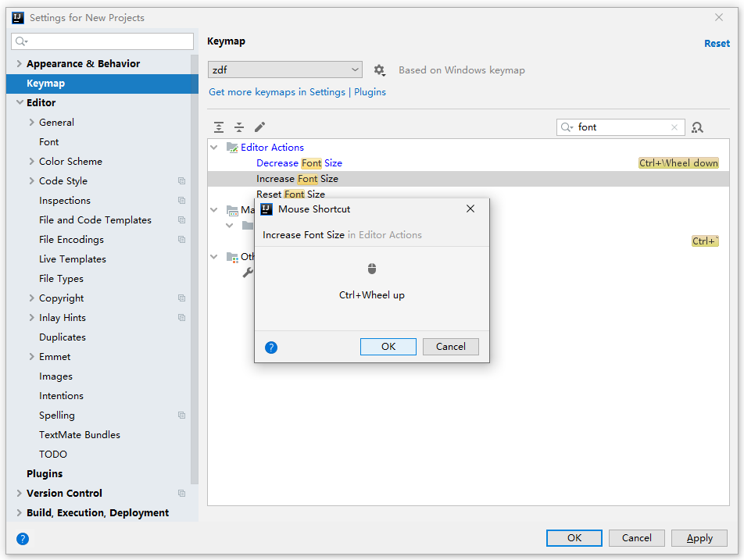The image size is (744, 560).
Task: Expand Build, Execution, Deployment section
Action: point(19,512)
